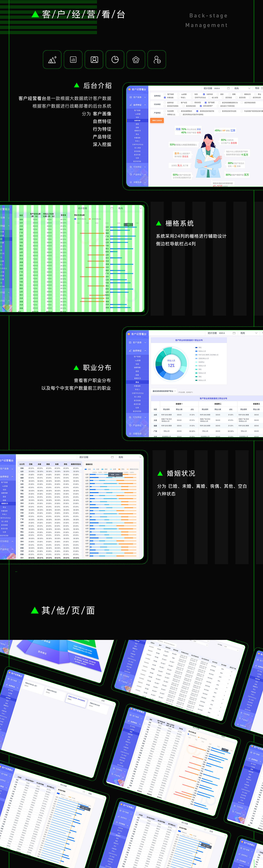Image resolution: width=263 pixels, height=868 pixels.
Task: Click the 自然特征 icon in the occupation dashboard's sidebar
Action: pos(130,350)
